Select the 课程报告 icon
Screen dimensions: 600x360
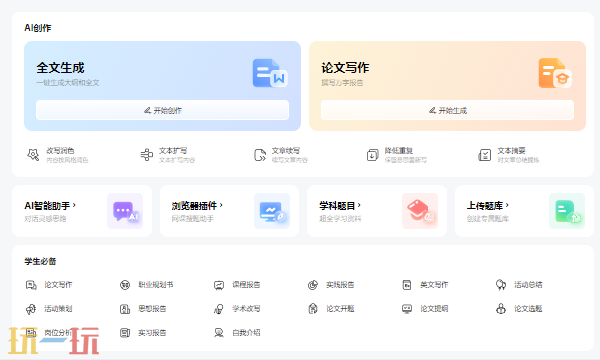tap(219, 285)
